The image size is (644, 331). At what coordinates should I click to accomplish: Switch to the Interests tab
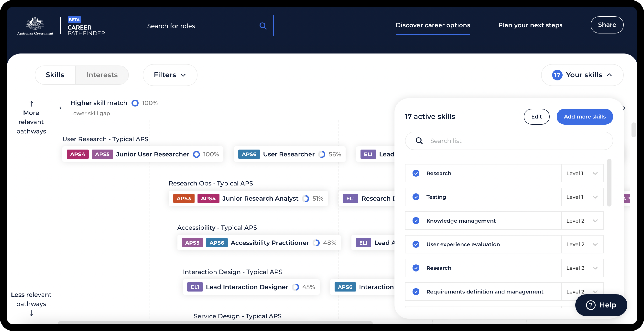102,75
